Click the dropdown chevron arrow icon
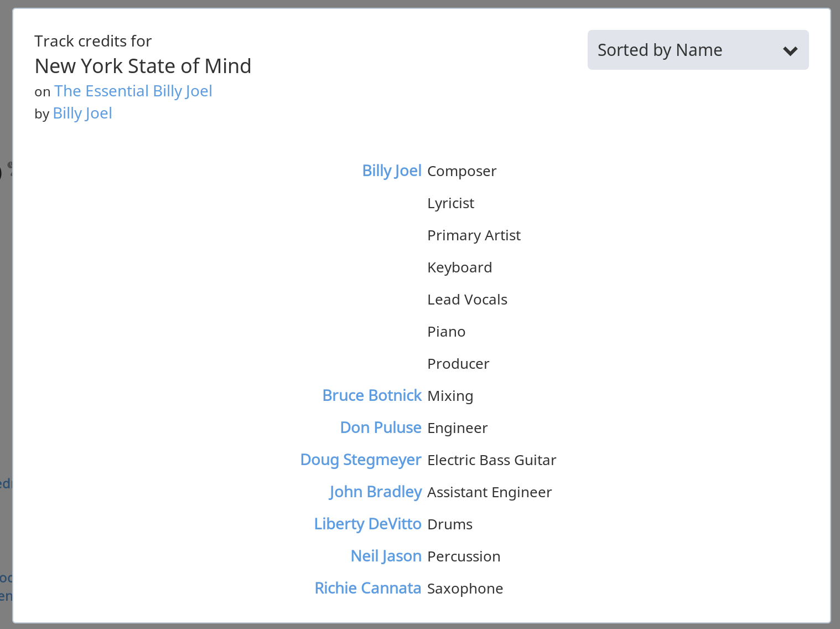The width and height of the screenshot is (840, 629). click(790, 51)
